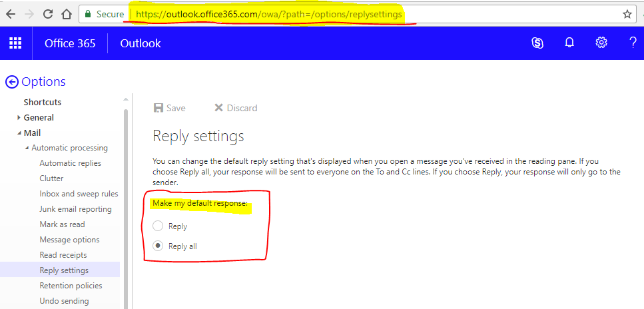This screenshot has height=309, width=644.
Task: Click the Save button
Action: 169,108
